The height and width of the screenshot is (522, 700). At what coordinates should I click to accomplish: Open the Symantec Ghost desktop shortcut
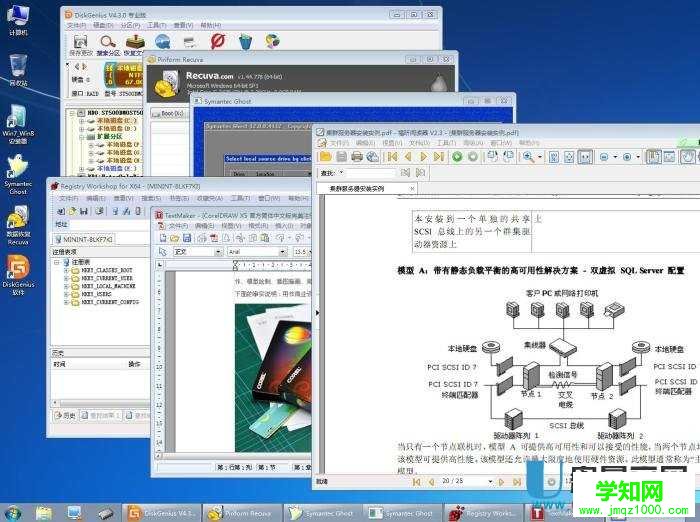(18, 175)
